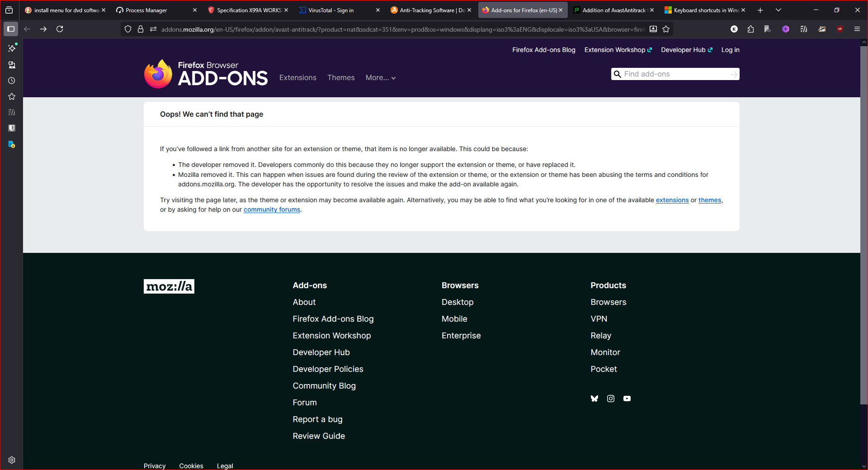This screenshot has height=470, width=868.
Task: Open header Extension Workshop link
Action: [x=618, y=50]
